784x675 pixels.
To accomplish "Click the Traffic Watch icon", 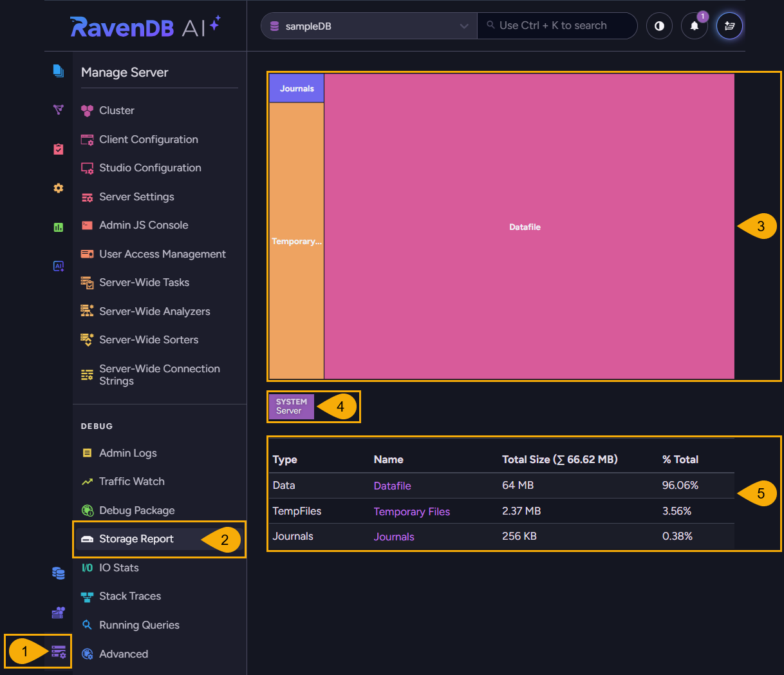I will click(x=87, y=482).
